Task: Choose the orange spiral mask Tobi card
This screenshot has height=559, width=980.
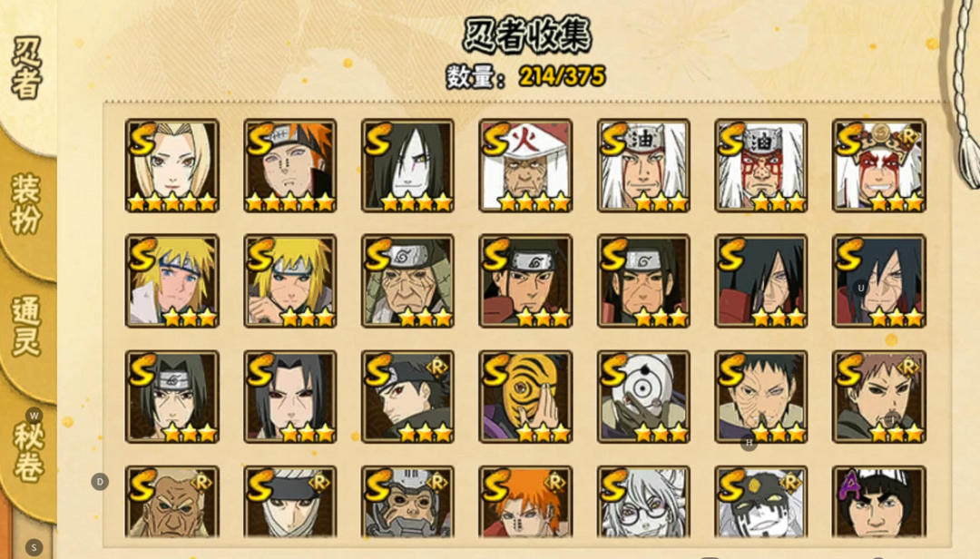Action: pos(525,397)
